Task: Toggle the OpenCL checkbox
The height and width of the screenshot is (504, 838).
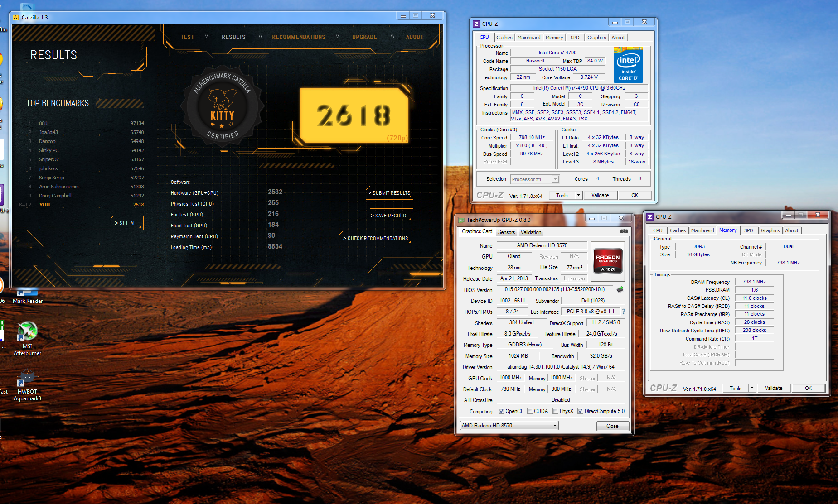Action: pos(501,411)
